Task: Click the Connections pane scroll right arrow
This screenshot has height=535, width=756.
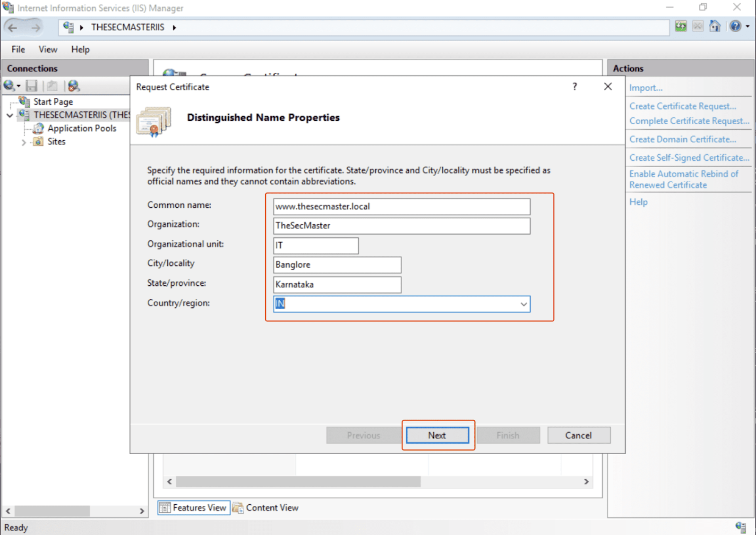Action: pos(142,511)
